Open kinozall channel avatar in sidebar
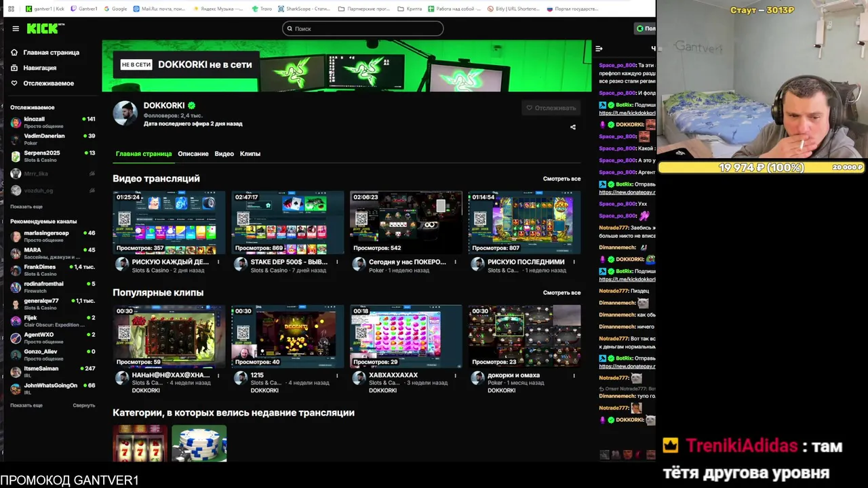The height and width of the screenshot is (488, 868). (16, 123)
